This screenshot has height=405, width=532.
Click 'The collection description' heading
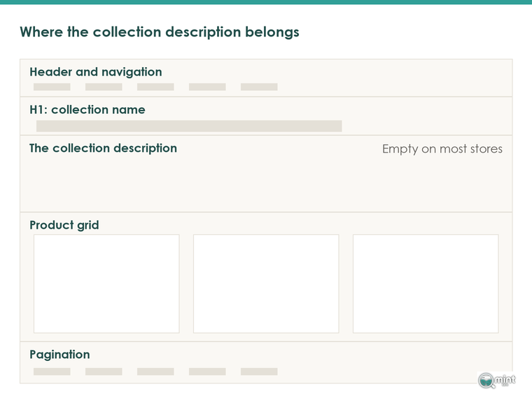click(x=103, y=148)
